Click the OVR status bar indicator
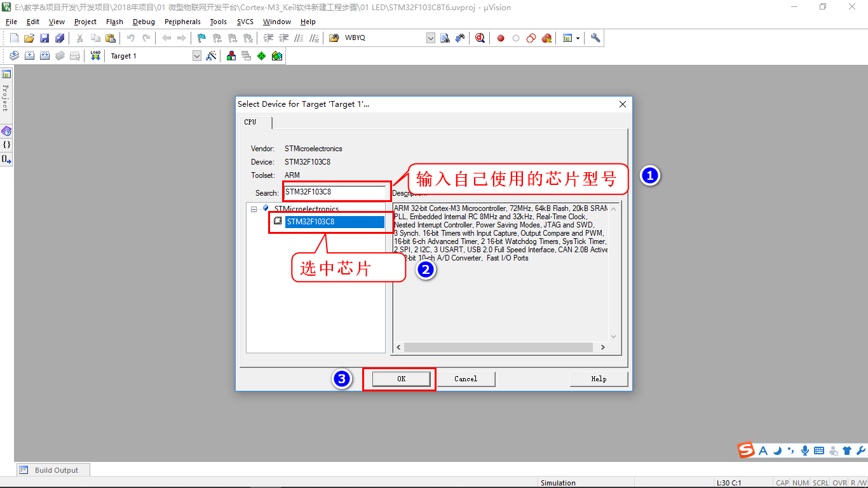This screenshot has height=488, width=868. click(839, 483)
